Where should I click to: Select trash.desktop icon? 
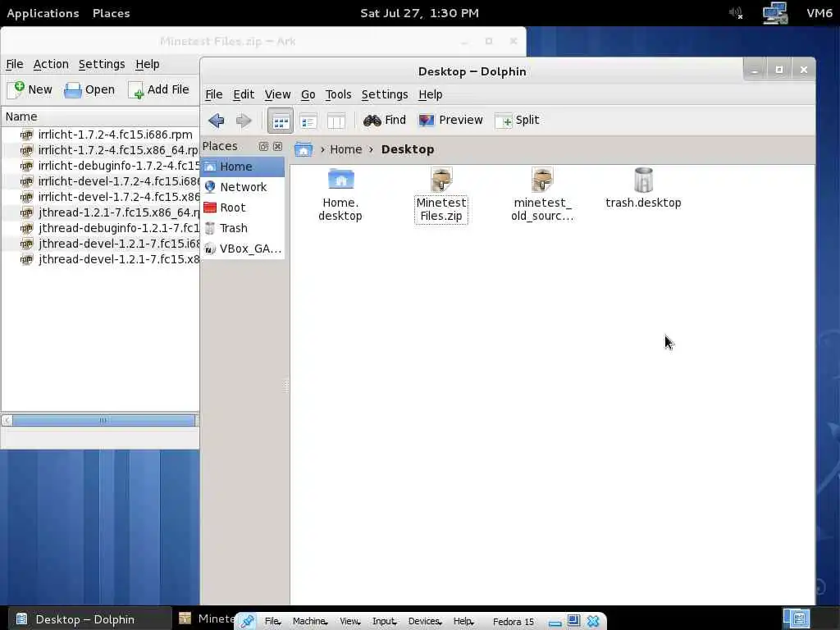(643, 188)
